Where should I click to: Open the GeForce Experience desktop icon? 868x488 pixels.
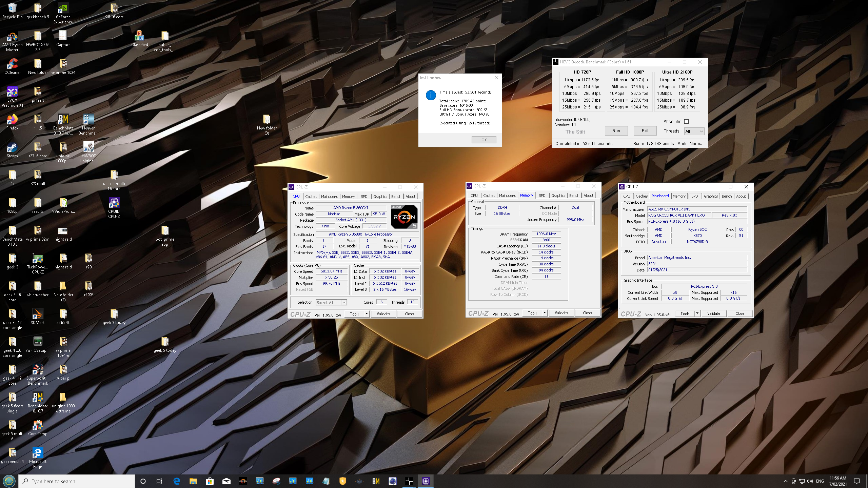(63, 14)
